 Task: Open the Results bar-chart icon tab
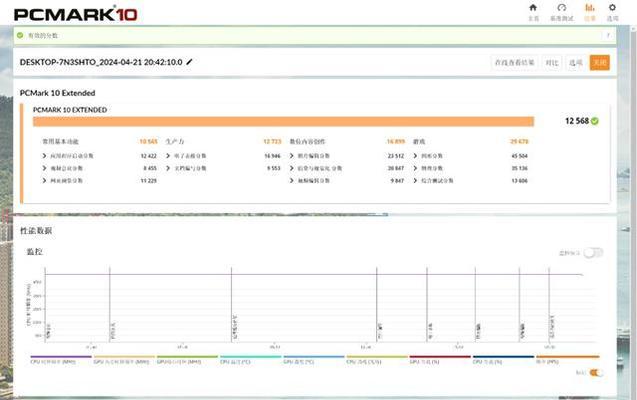[589, 7]
